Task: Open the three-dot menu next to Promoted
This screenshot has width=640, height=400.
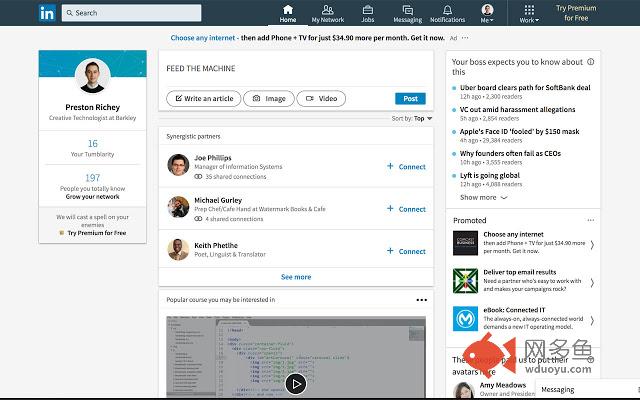Action: click(x=591, y=220)
